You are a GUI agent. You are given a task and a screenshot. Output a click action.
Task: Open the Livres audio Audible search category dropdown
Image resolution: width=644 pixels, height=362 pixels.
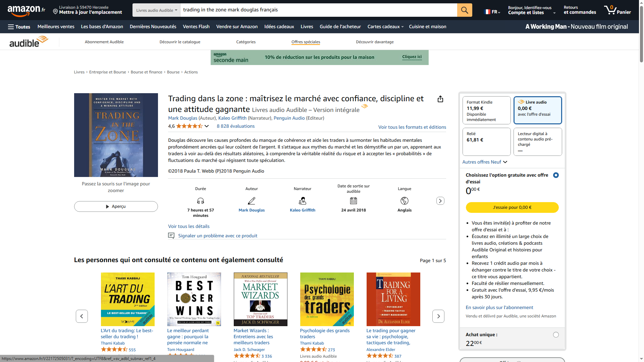click(156, 10)
